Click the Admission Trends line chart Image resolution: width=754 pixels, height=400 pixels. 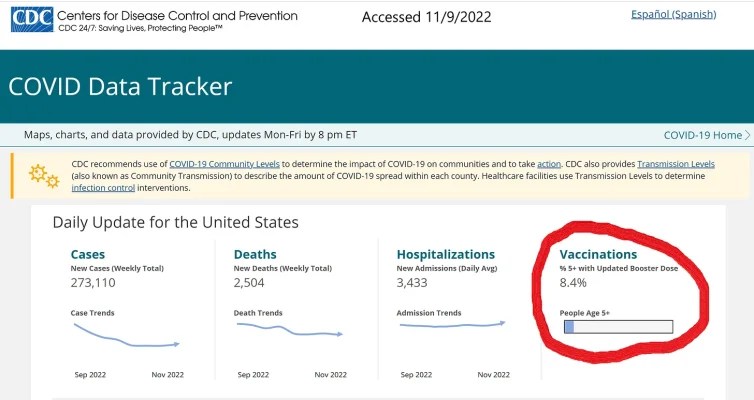point(451,324)
